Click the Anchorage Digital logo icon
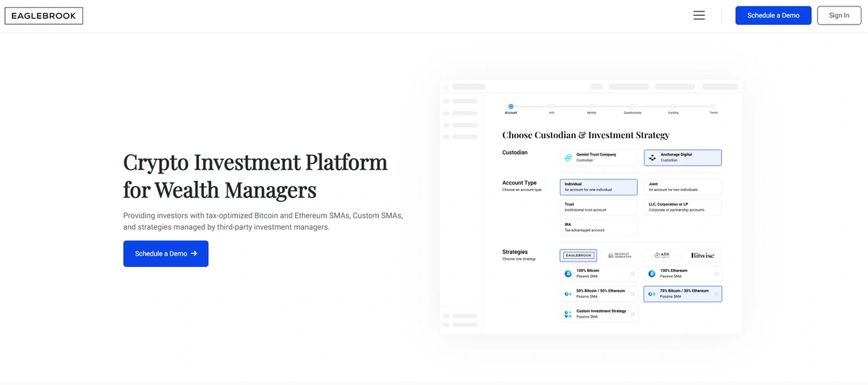 point(652,157)
